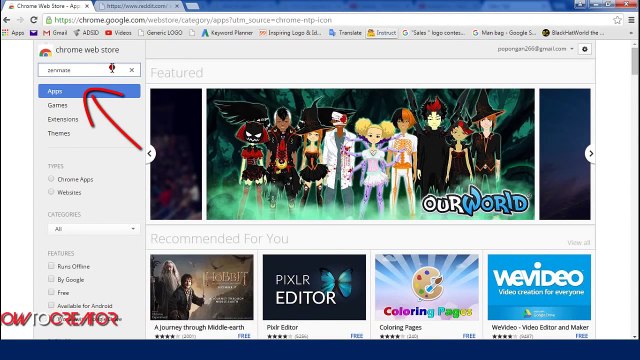Check the By Google checkbox
640x360 pixels.
(x=51, y=279)
